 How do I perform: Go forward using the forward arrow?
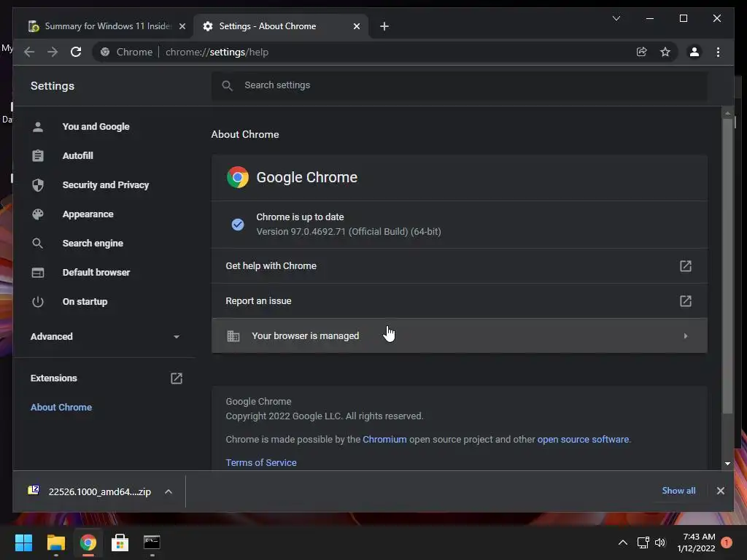53,52
